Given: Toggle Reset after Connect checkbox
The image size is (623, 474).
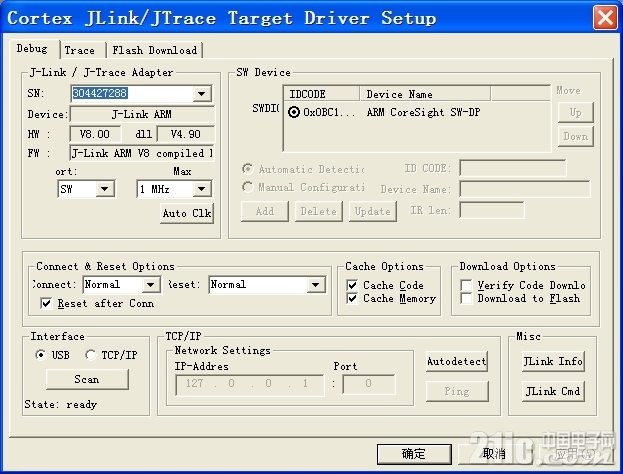Looking at the screenshot, I should tap(46, 304).
